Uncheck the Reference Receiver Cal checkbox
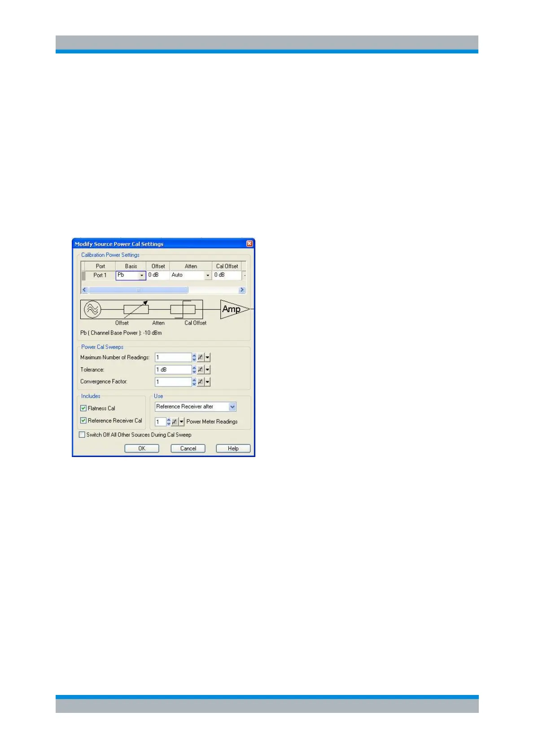 pyautogui.click(x=83, y=421)
